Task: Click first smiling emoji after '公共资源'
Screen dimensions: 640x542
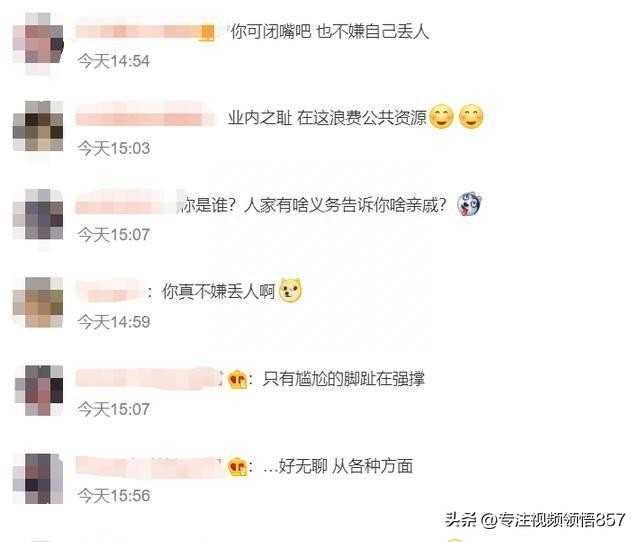Action: 442,116
